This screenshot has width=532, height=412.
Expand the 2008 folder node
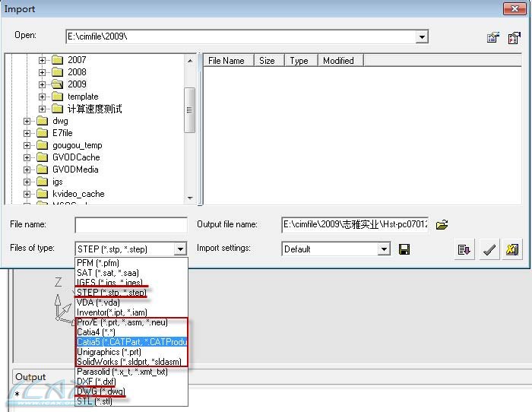pyautogui.click(x=42, y=72)
